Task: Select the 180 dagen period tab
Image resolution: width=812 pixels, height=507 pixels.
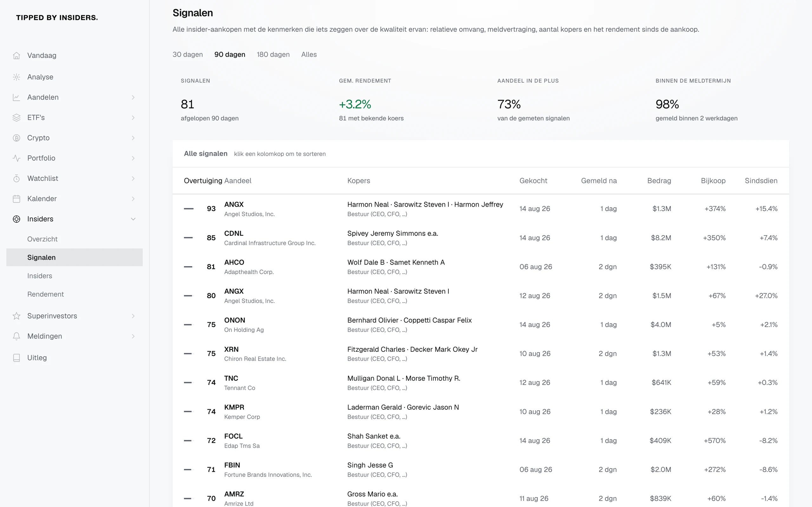Action: coord(273,54)
